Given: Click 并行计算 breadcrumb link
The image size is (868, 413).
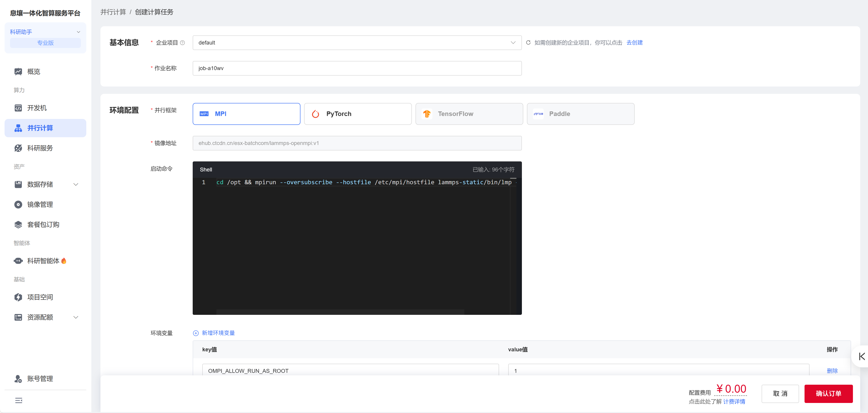Looking at the screenshot, I should (113, 12).
